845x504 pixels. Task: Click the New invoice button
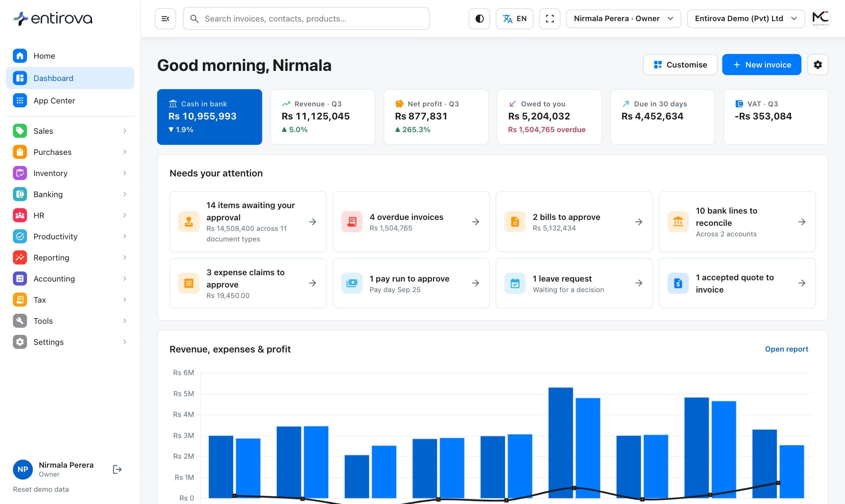coord(761,65)
